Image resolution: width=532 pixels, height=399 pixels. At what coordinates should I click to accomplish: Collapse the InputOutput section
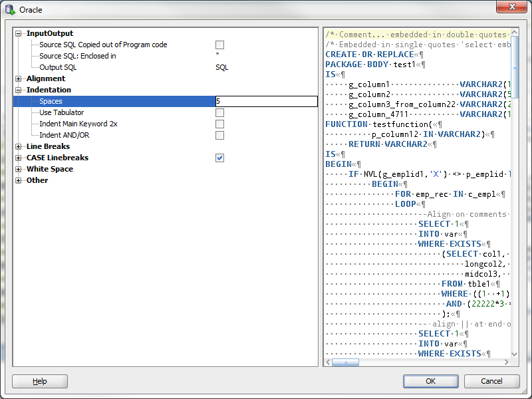click(18, 33)
